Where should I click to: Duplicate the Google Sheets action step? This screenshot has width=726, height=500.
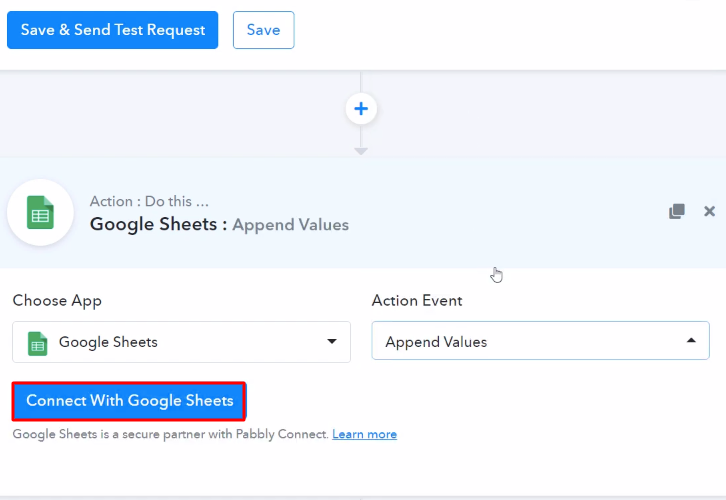pos(676,211)
